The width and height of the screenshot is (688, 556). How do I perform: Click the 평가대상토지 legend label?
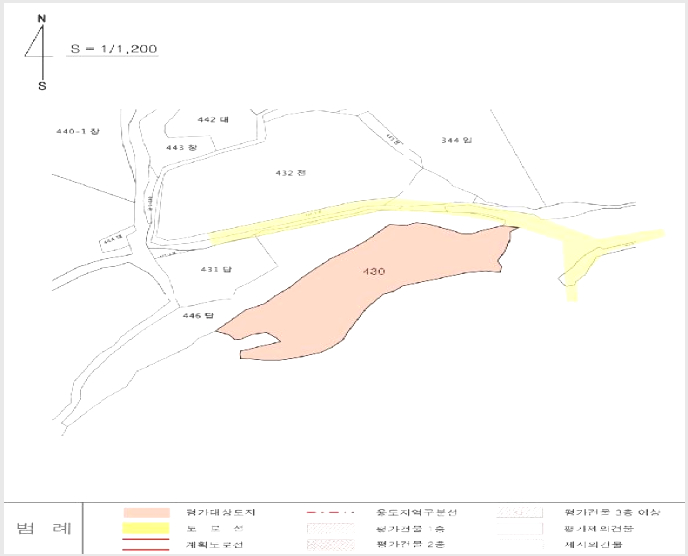tap(220, 512)
